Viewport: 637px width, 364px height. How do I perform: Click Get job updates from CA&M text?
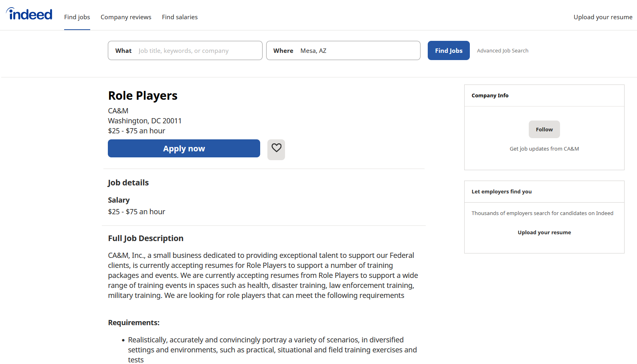(x=544, y=149)
